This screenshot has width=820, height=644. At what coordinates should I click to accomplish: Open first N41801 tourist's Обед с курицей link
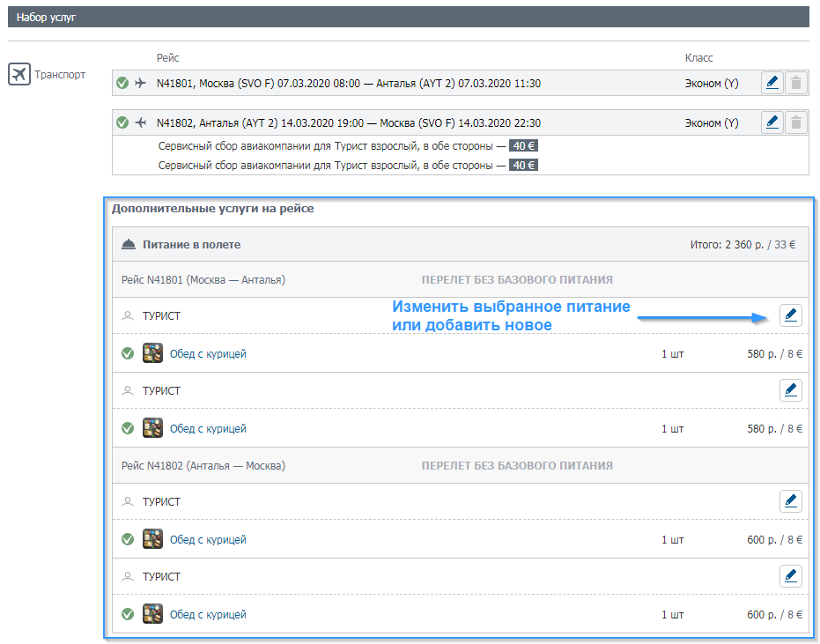[208, 354]
